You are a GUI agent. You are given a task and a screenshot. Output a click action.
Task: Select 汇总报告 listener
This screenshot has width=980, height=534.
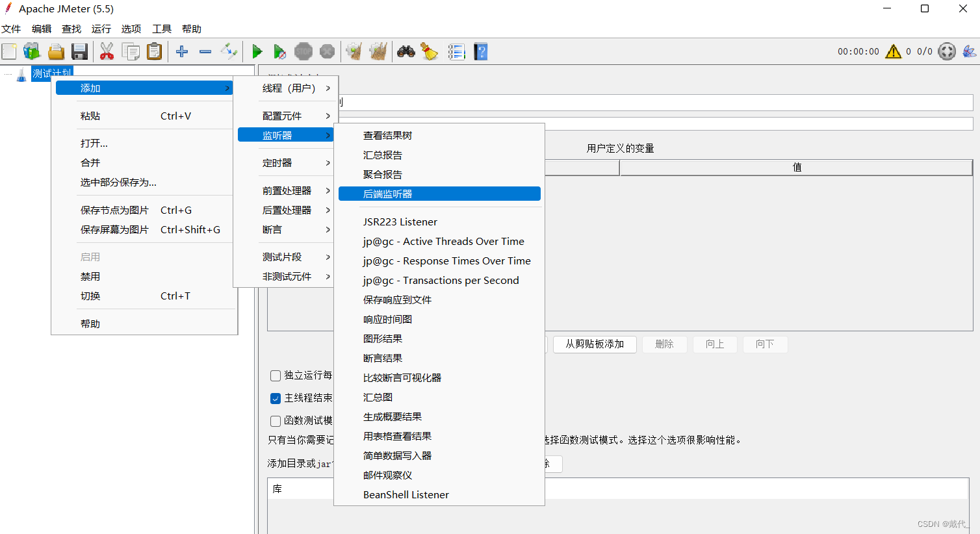coord(439,155)
